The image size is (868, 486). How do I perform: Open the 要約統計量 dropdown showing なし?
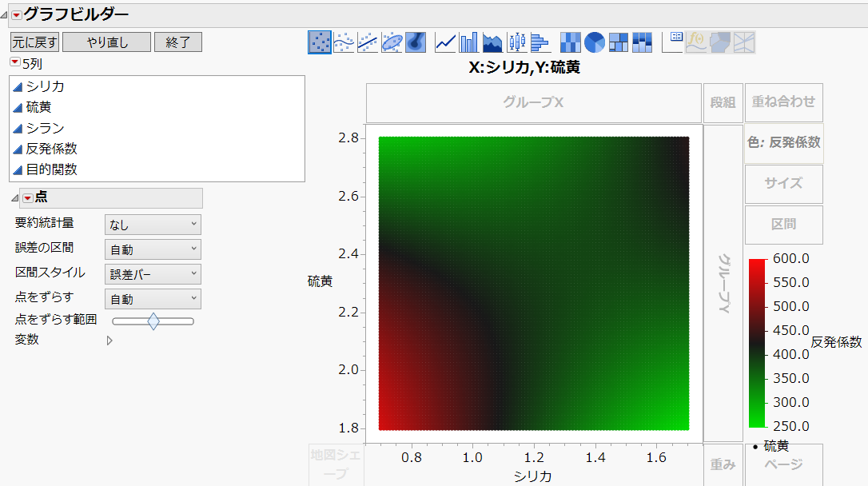[x=153, y=225]
